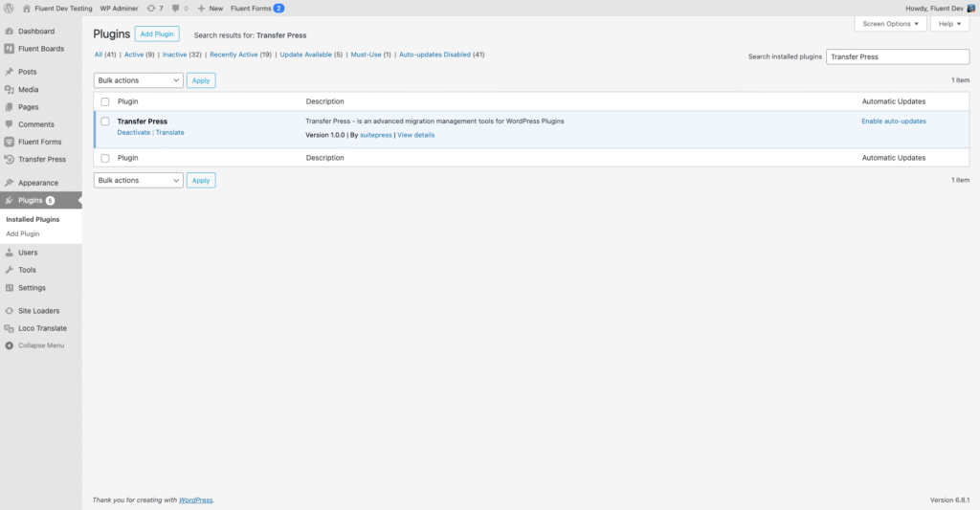Check the select-all checkbox in table header
The width and height of the screenshot is (980, 510).
[x=105, y=101]
